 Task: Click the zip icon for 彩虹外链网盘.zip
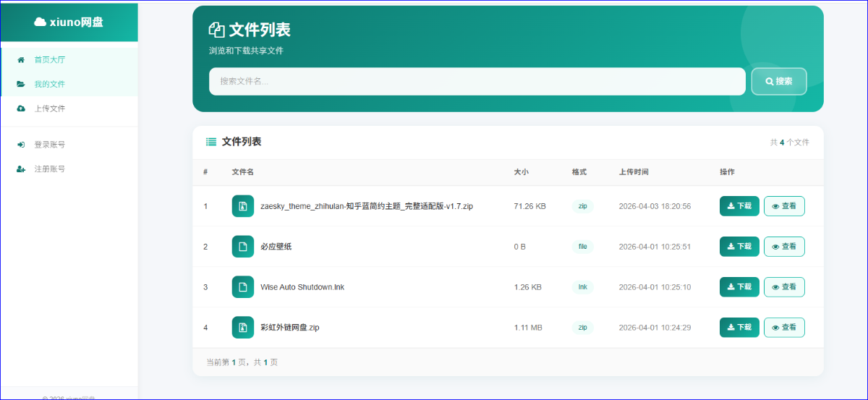(x=243, y=328)
